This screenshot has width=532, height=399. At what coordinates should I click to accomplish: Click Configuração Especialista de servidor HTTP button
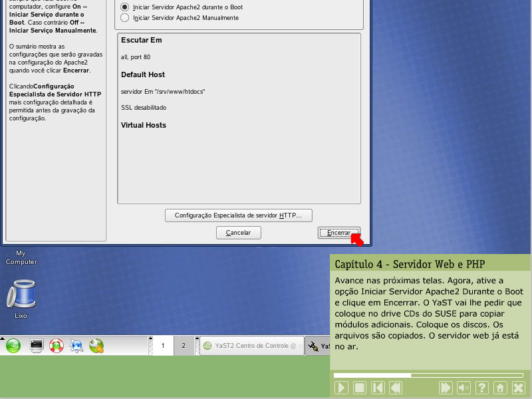238,215
